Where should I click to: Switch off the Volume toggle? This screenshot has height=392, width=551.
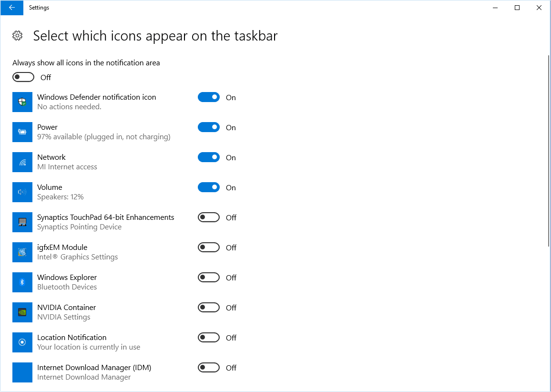[x=209, y=187]
